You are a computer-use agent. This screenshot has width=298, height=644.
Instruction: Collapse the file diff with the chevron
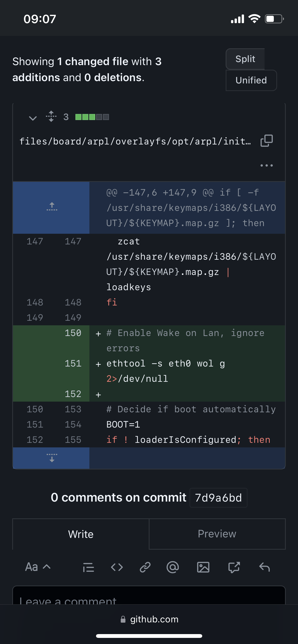click(x=32, y=118)
